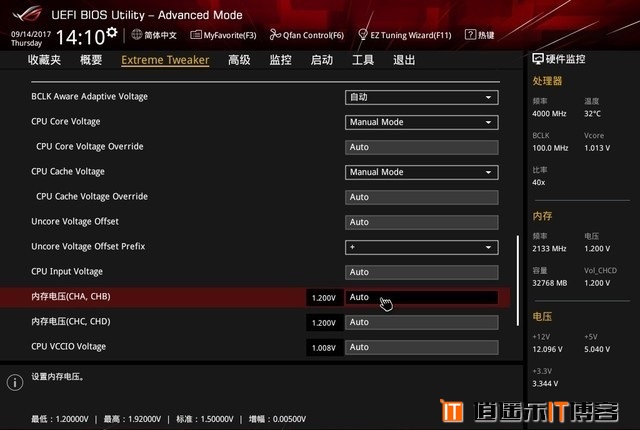Click the settings gear next to the clock

coord(112,32)
